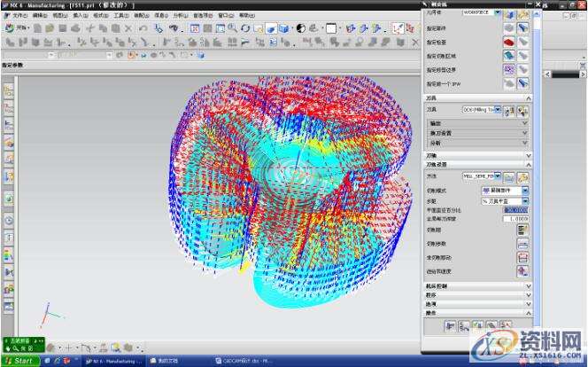Open the geometry WORKPIECE dropdown
The height and width of the screenshot is (367, 588).
pos(497,13)
